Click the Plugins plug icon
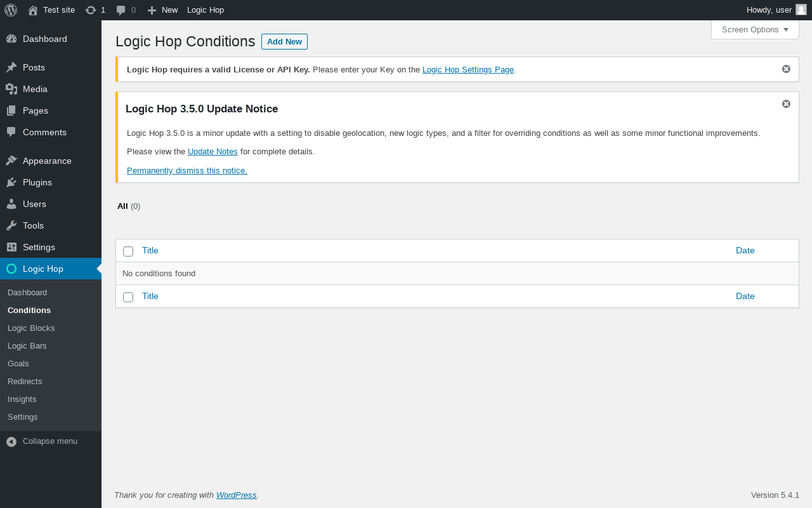The image size is (812, 508). point(11,182)
